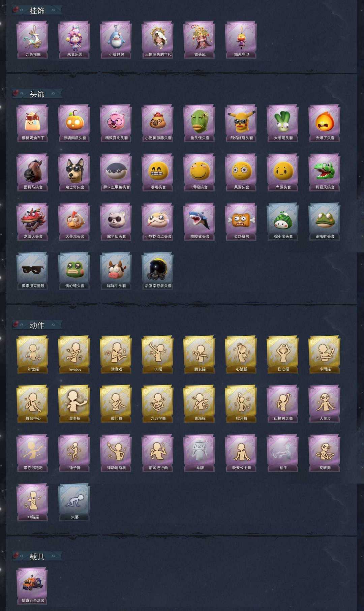Image resolution: width=364 pixels, height=611 pixels.
Task: Click the 小鲨包包 shark pendant
Action: point(116,40)
